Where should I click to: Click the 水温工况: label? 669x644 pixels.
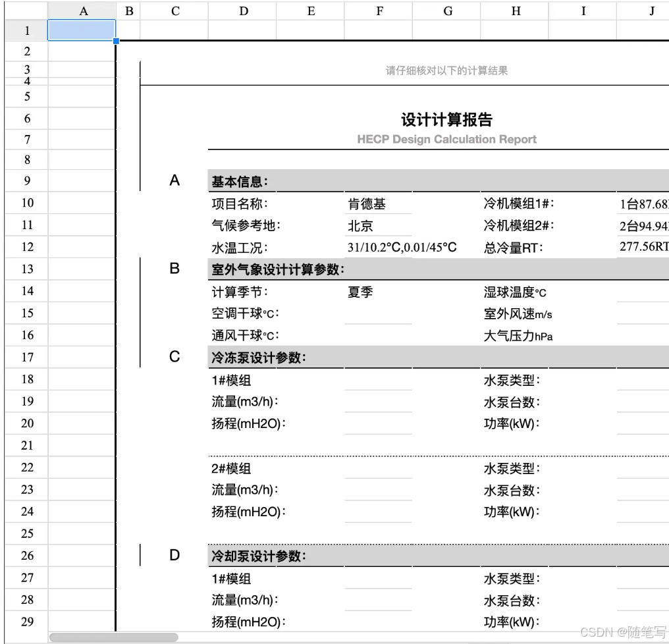240,248
